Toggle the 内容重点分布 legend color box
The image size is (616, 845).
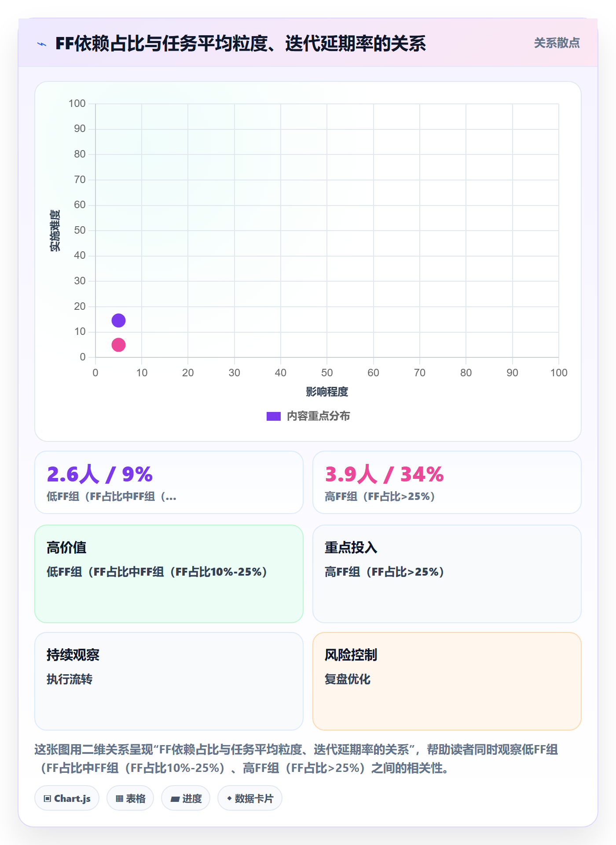[x=273, y=416]
